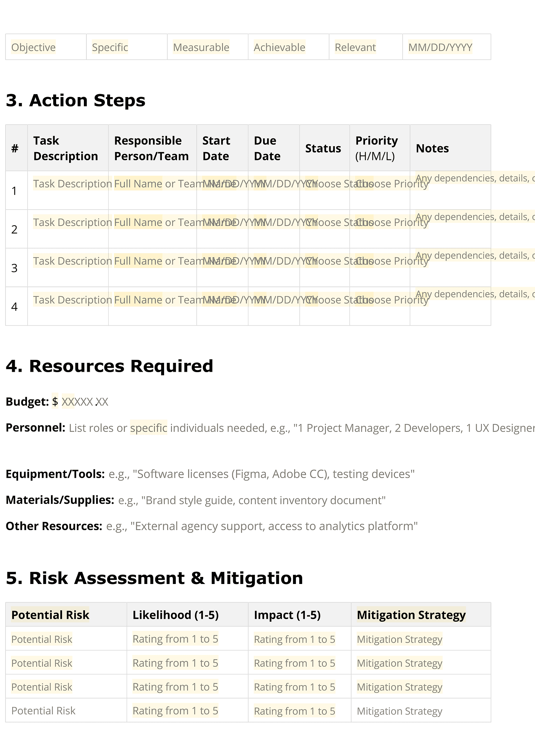Click the Other Resources example field
The width and height of the screenshot is (535, 756).
(262, 526)
